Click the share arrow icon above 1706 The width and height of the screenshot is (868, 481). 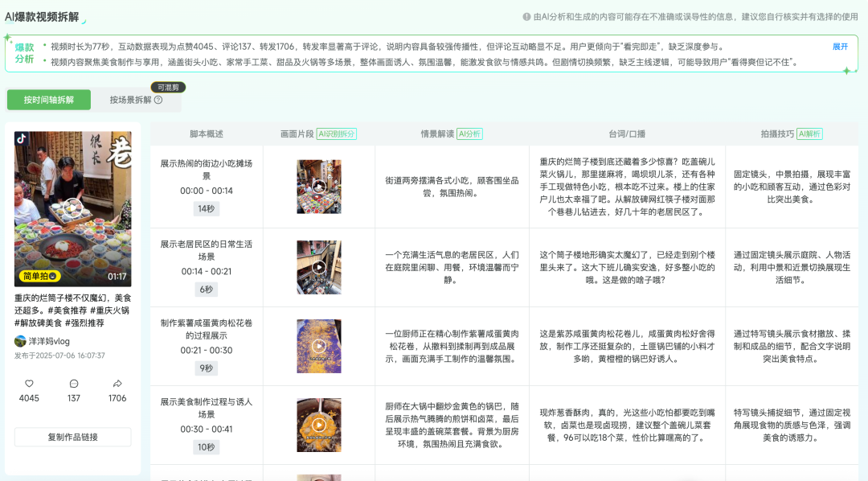pyautogui.click(x=117, y=384)
